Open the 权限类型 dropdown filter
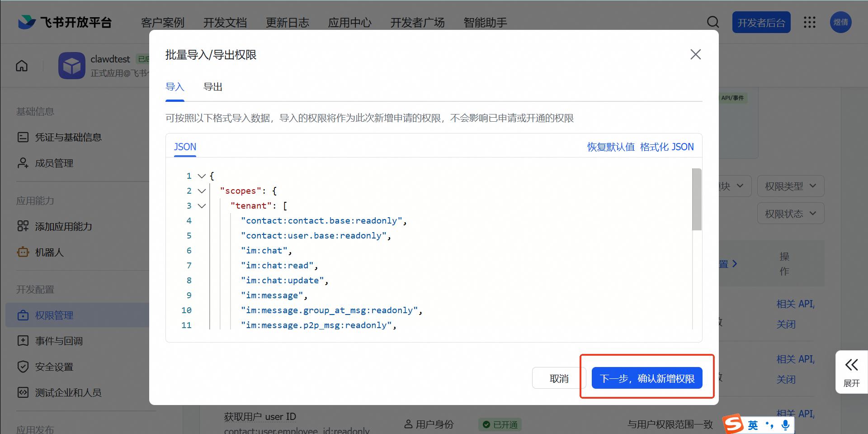This screenshot has height=434, width=868. pyautogui.click(x=790, y=186)
